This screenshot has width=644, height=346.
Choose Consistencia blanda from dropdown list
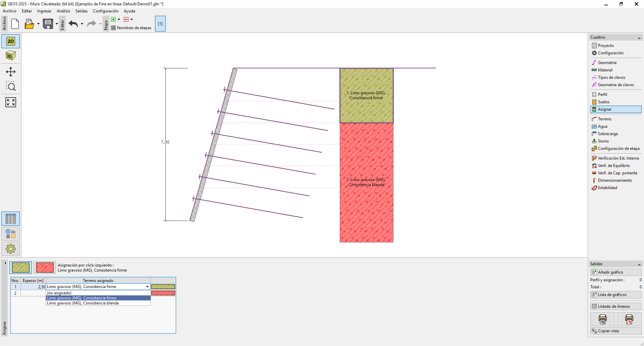(x=98, y=303)
